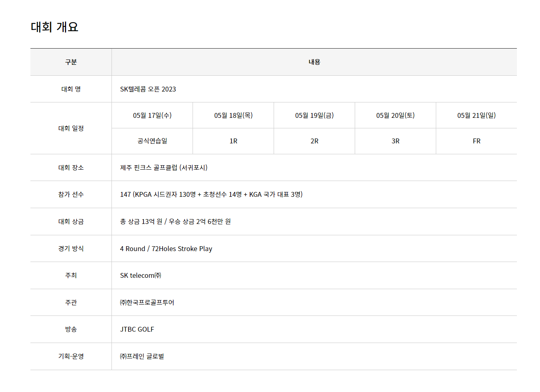
Task: Click '㈜프레인 글로벌' text
Action: click(142, 356)
